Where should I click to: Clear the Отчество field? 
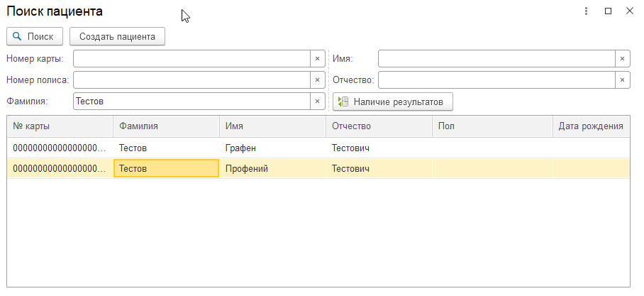(x=622, y=80)
